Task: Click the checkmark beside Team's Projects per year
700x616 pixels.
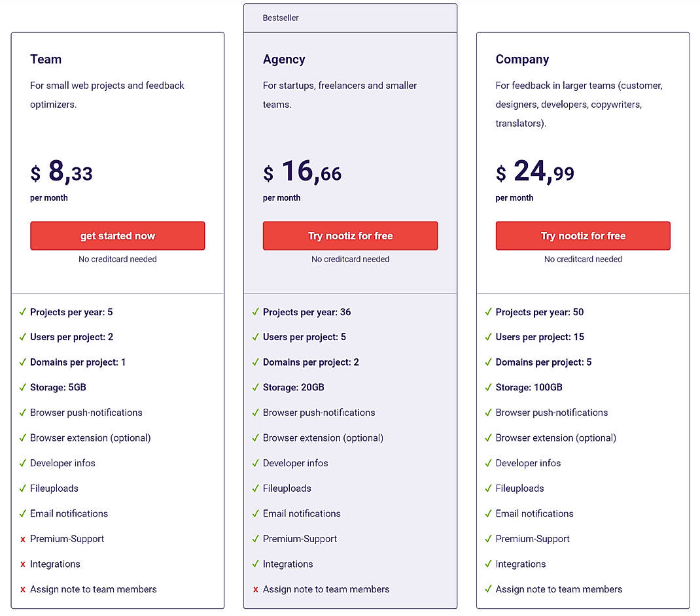Action: (x=22, y=312)
